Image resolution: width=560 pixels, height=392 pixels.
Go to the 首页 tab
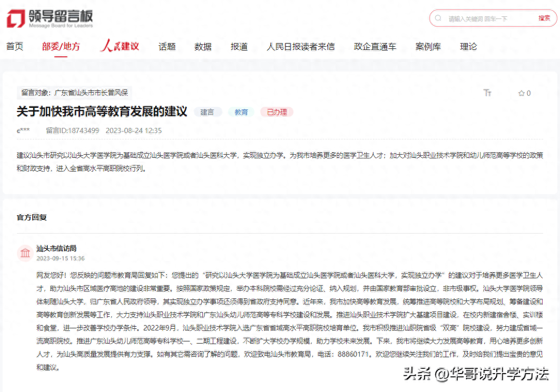[15, 47]
